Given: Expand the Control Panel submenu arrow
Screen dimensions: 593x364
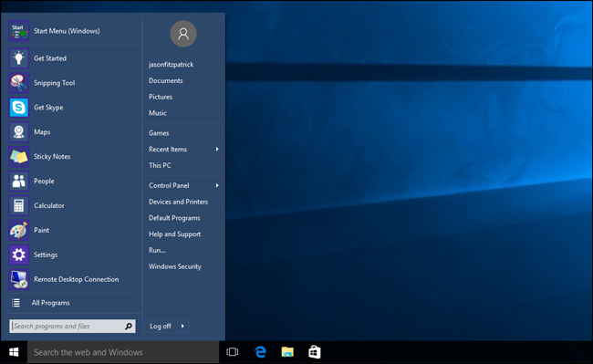Looking at the screenshot, I should (x=217, y=185).
